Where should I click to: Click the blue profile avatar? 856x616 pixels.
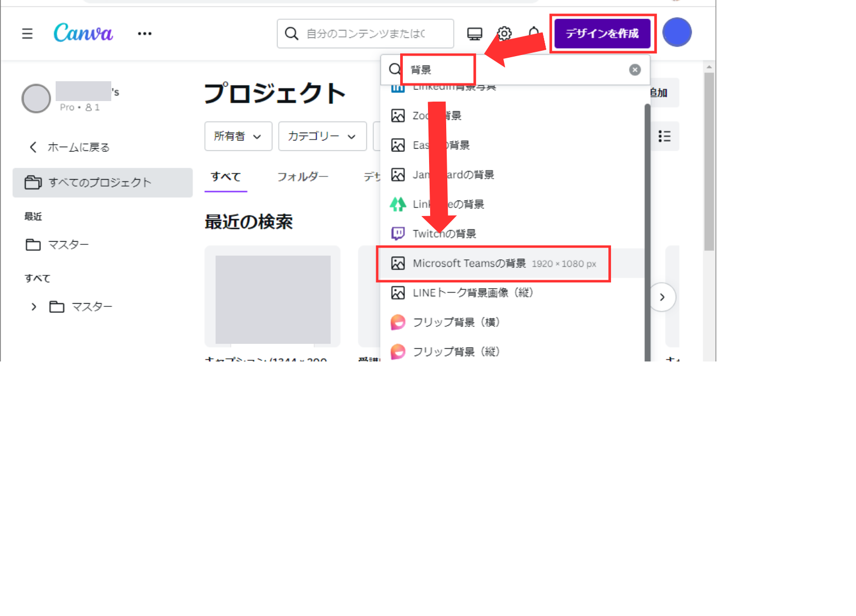click(677, 32)
